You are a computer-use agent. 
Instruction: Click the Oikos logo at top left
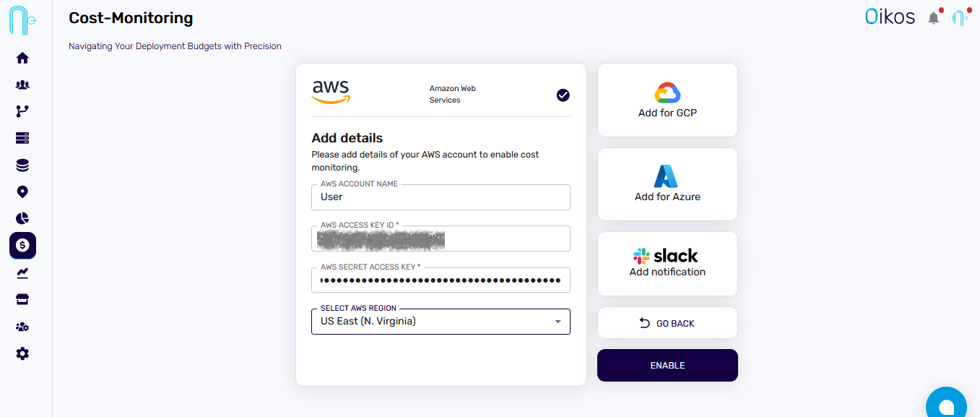tap(22, 20)
